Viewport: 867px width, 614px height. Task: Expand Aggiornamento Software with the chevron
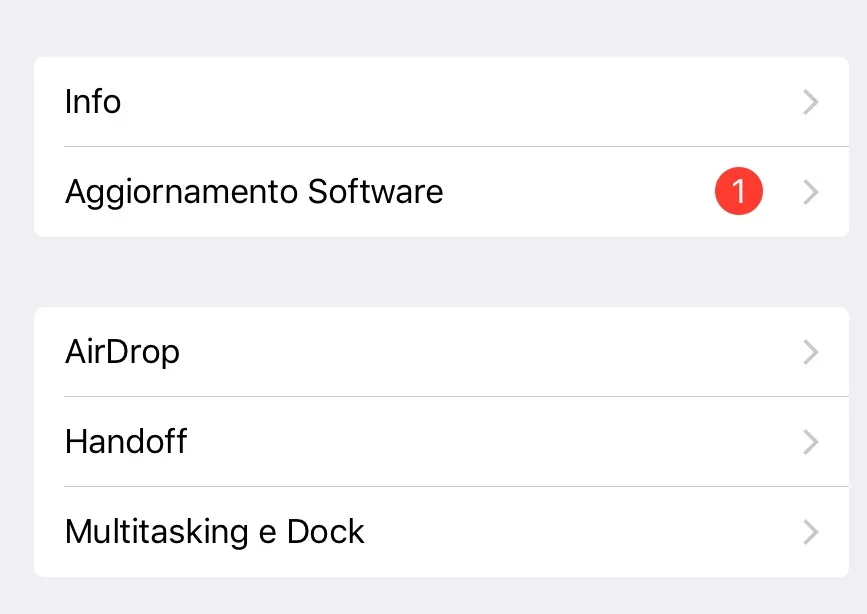coord(810,191)
